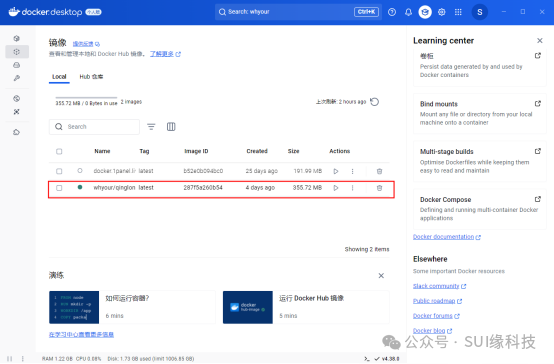Viewport: 554px width, 364px height.
Task: Click the docker.1panel image name
Action: (114, 171)
